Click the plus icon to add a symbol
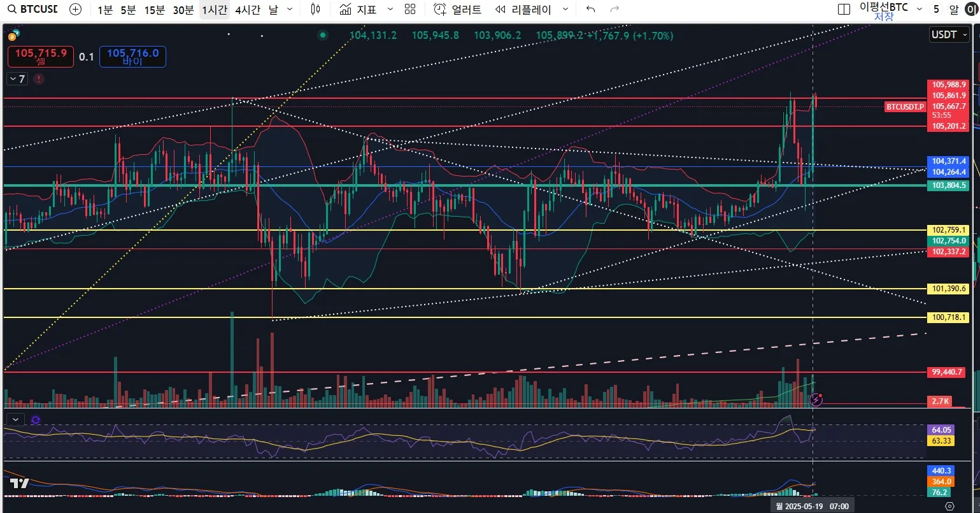Screen dimensions: 980x513 tap(75, 10)
